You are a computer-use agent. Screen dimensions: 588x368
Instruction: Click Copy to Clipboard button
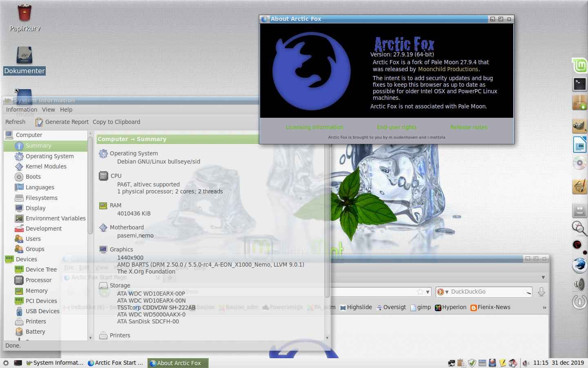(116, 122)
